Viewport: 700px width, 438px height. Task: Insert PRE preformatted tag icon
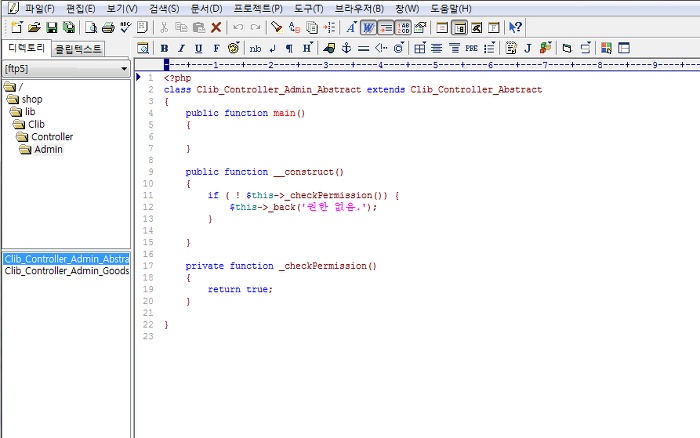(x=471, y=48)
